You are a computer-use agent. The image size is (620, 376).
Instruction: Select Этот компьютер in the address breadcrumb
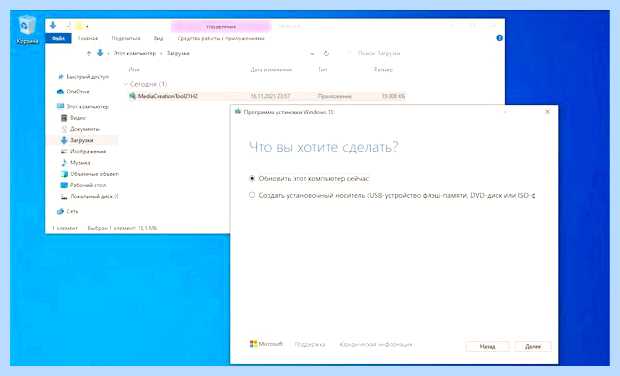pos(135,53)
